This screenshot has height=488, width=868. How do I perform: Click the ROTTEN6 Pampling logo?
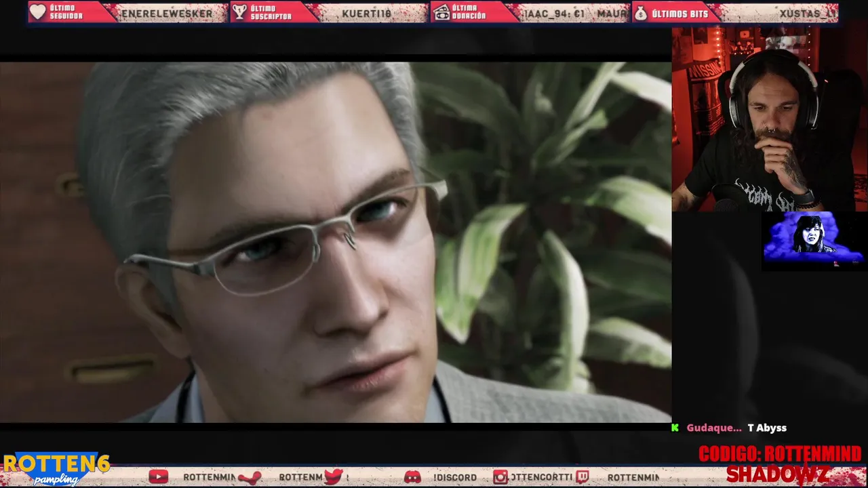point(56,469)
